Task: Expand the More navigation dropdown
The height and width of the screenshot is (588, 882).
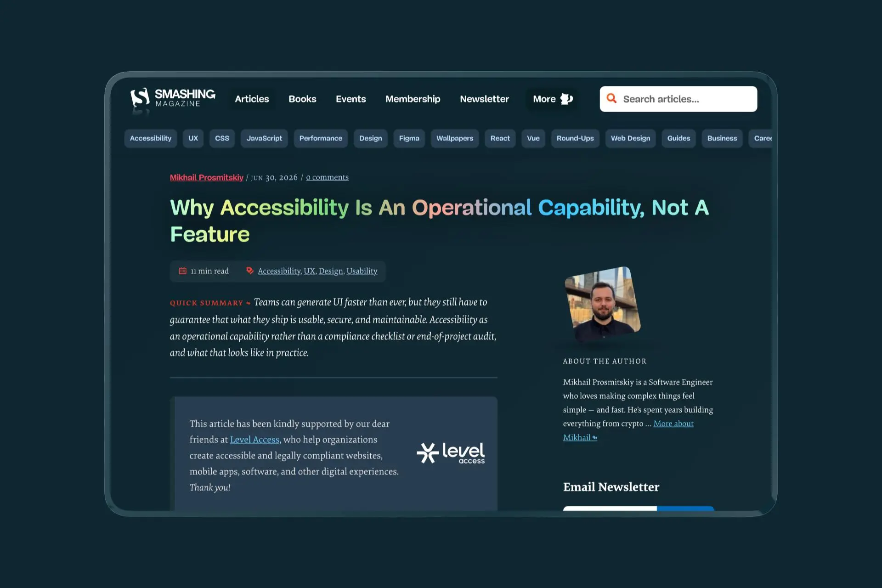Action: 553,99
